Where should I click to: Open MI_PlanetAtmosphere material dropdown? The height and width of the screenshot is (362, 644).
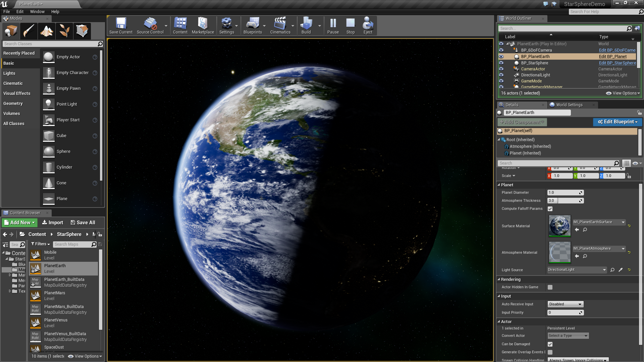pyautogui.click(x=599, y=249)
